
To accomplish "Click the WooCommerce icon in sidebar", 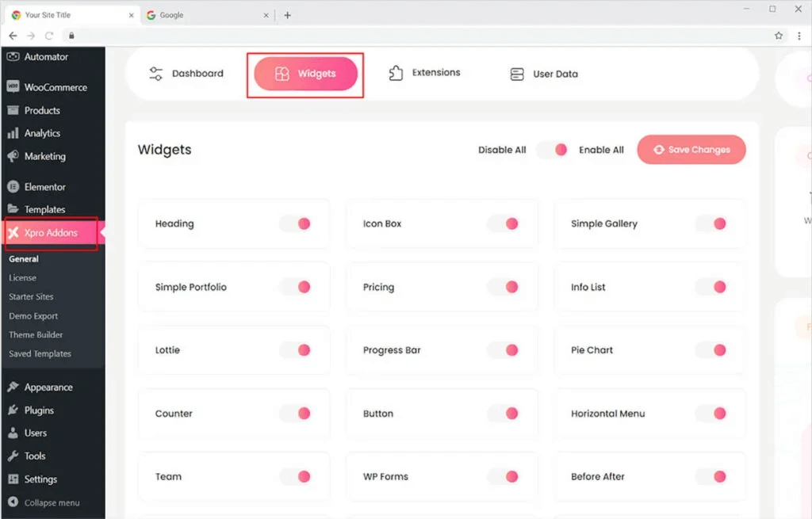I will pyautogui.click(x=13, y=87).
